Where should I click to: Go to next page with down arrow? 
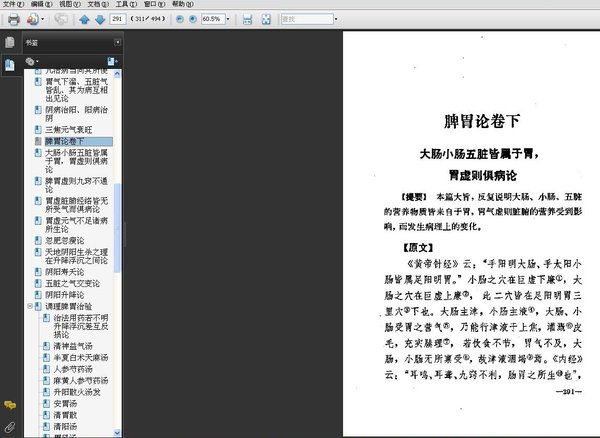click(100, 19)
